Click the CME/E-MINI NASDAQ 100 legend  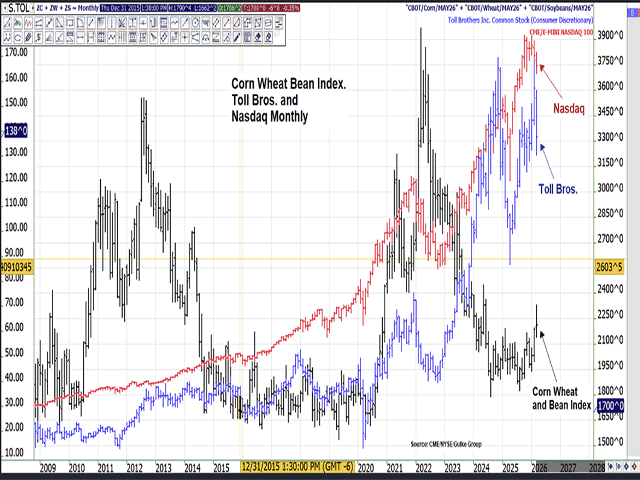tap(561, 32)
